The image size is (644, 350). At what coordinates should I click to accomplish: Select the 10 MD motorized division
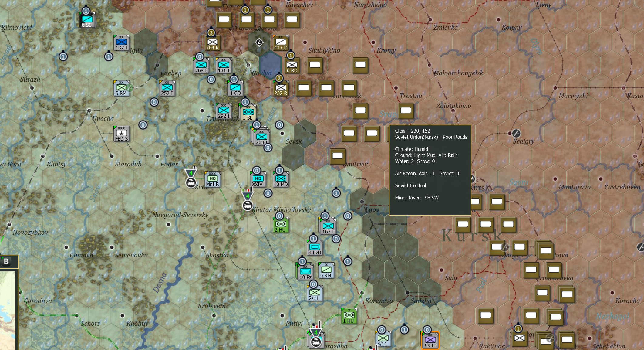(x=281, y=179)
